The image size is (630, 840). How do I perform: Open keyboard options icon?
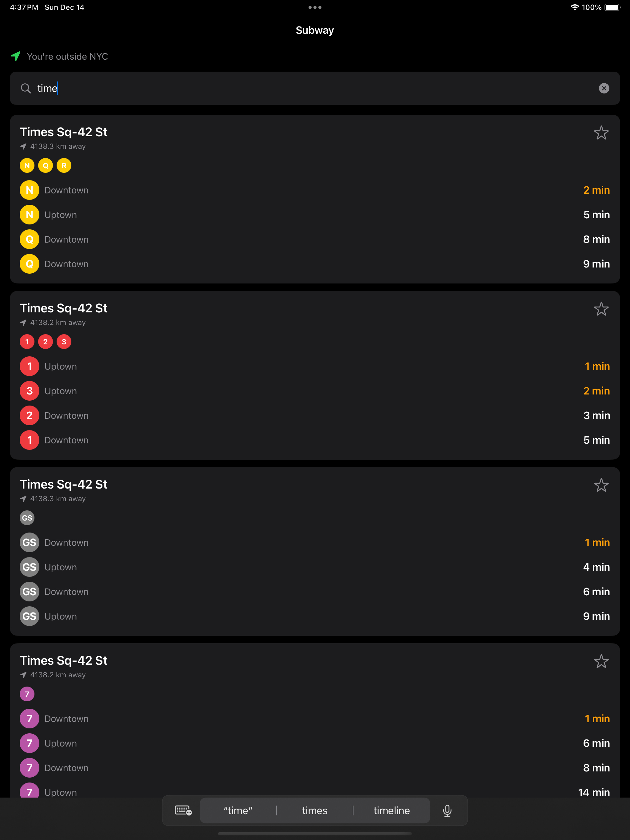(x=183, y=810)
